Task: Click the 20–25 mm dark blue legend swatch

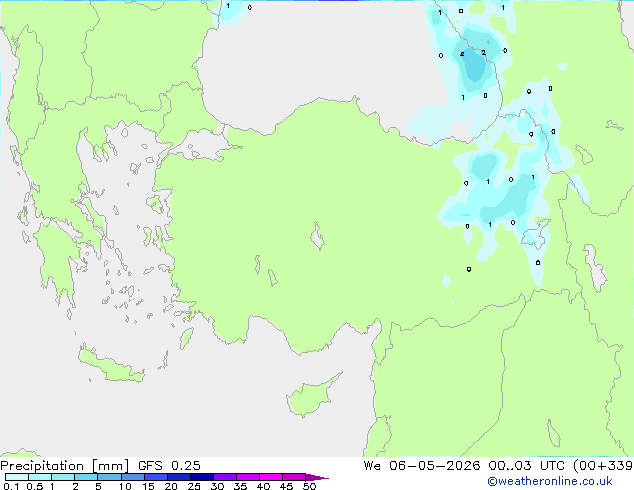Action: click(x=178, y=477)
